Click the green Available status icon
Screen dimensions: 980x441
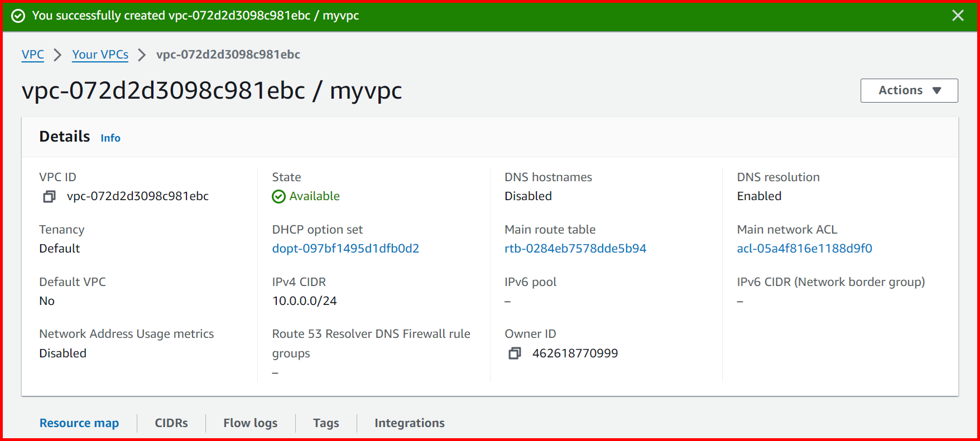coord(278,196)
